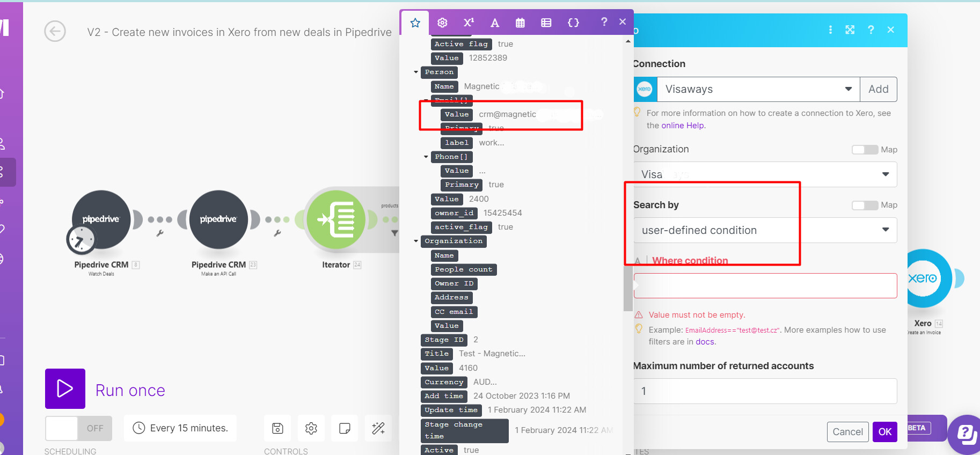980x455 pixels.
Task: Select the Owner ID token
Action: [x=454, y=283]
